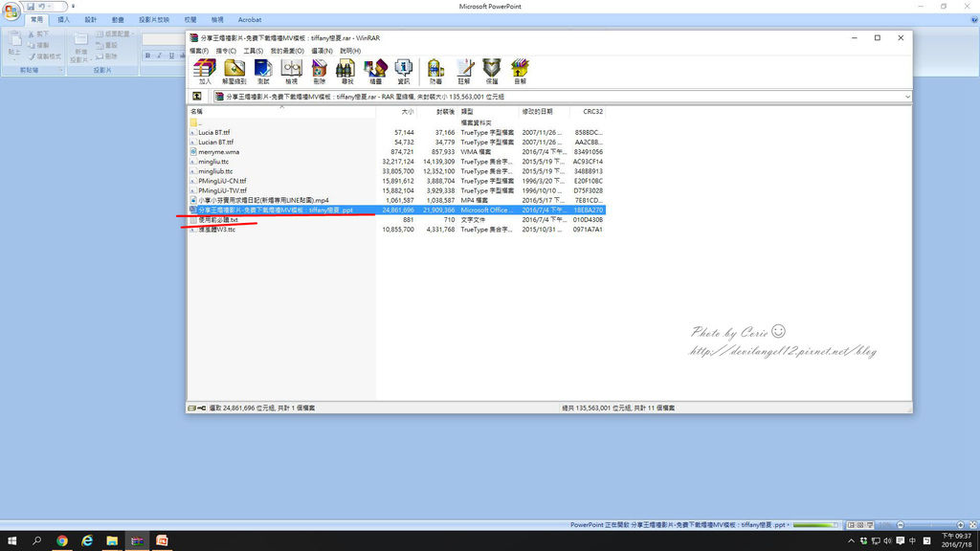980x551 pixels.
Task: Expand the 剪貼簿 clipboard group dialog launcher
Action: pyautogui.click(x=60, y=71)
